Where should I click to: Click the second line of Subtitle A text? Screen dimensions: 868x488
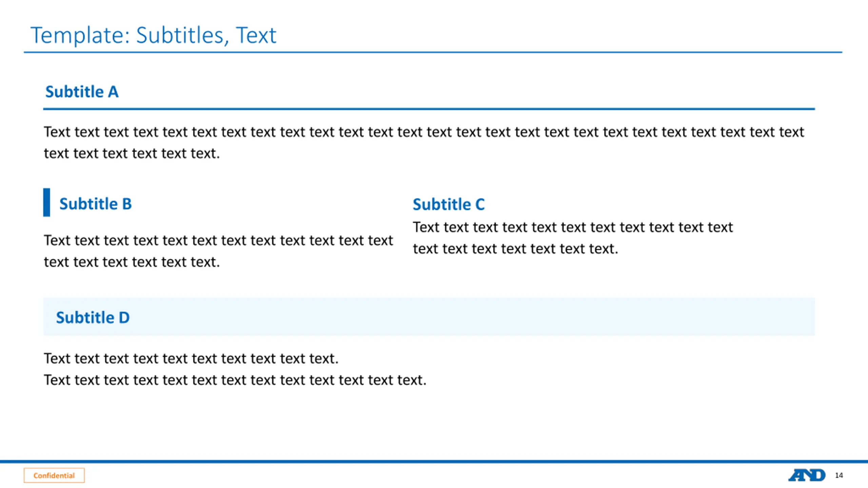pyautogui.click(x=132, y=154)
